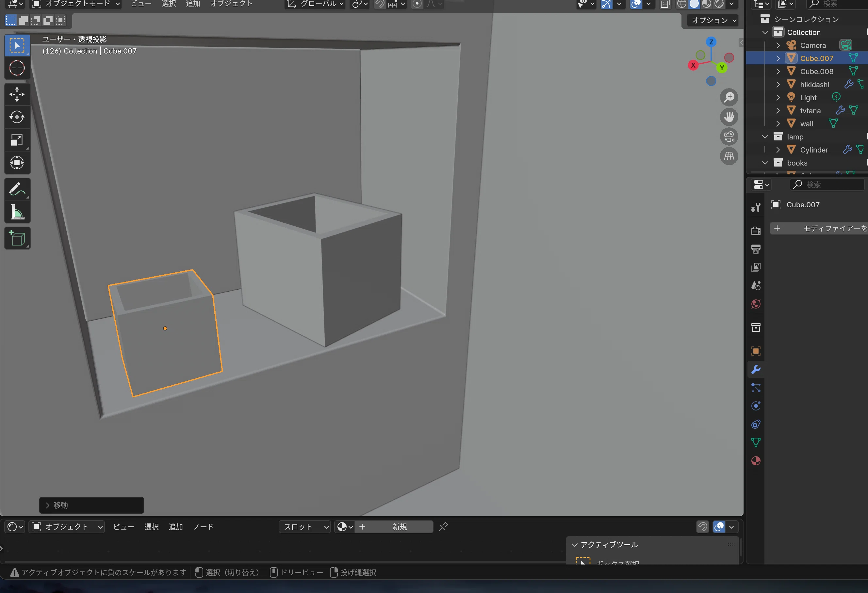The image size is (868, 593).
Task: Select the Move tool
Action: pos(17,94)
